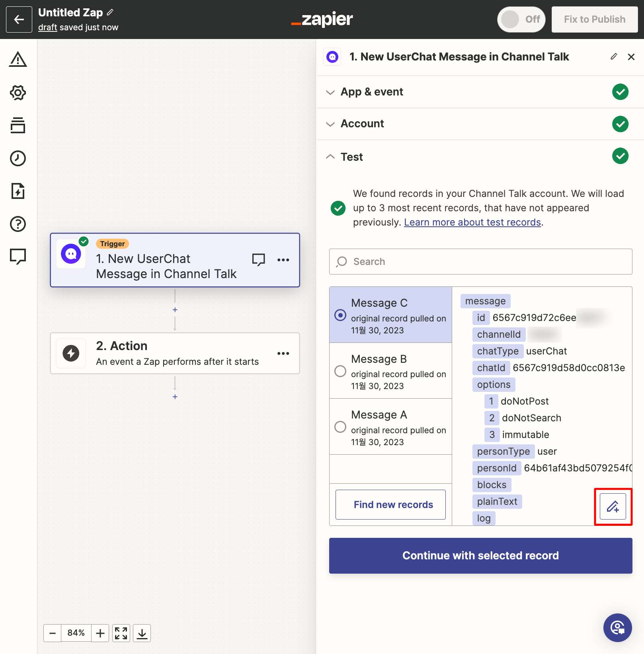Open the draft link under Zap title
Image resolution: width=644 pixels, height=654 pixels.
48,27
